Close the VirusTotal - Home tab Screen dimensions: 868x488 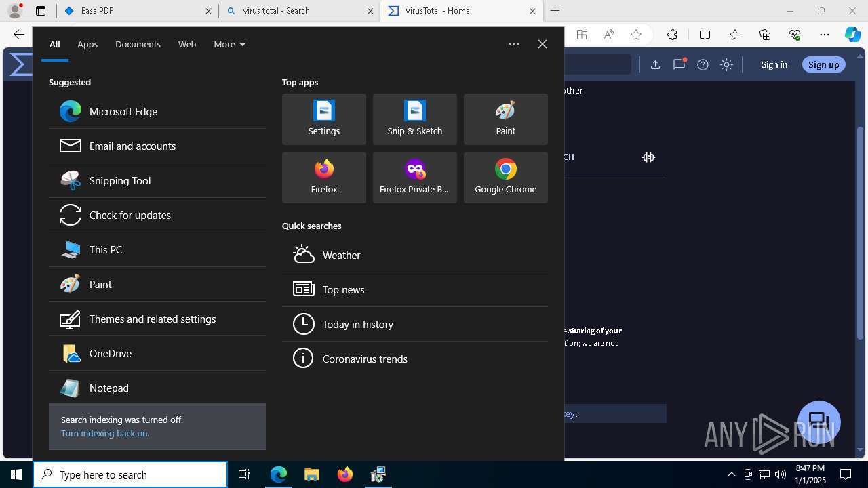pyautogui.click(x=532, y=11)
